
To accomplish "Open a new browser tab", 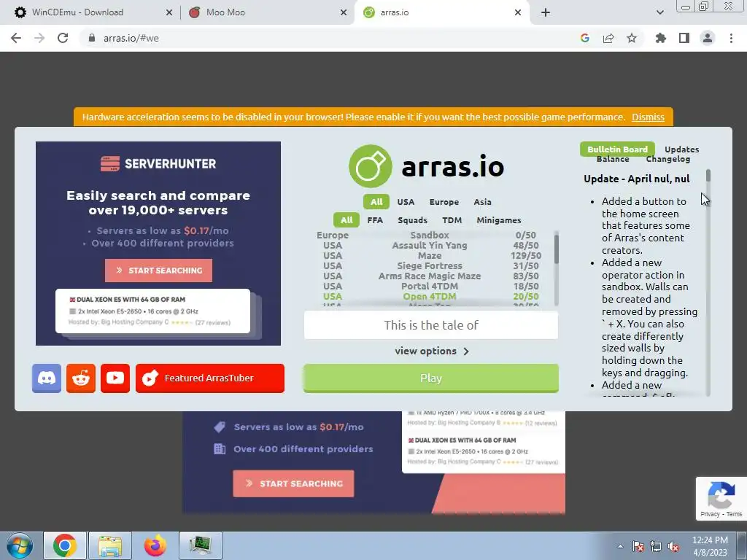I will [546, 13].
